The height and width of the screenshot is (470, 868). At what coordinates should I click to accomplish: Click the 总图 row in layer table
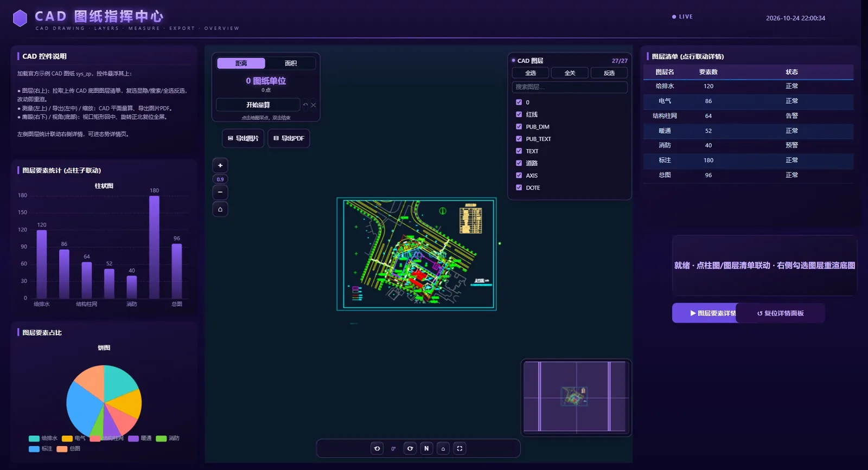748,175
